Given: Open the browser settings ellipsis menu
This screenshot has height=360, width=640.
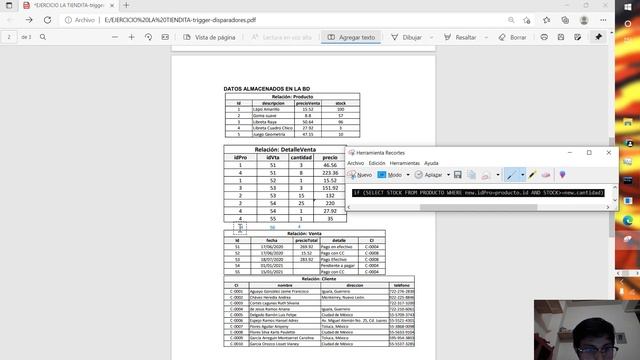Looking at the screenshot, I should (603, 20).
